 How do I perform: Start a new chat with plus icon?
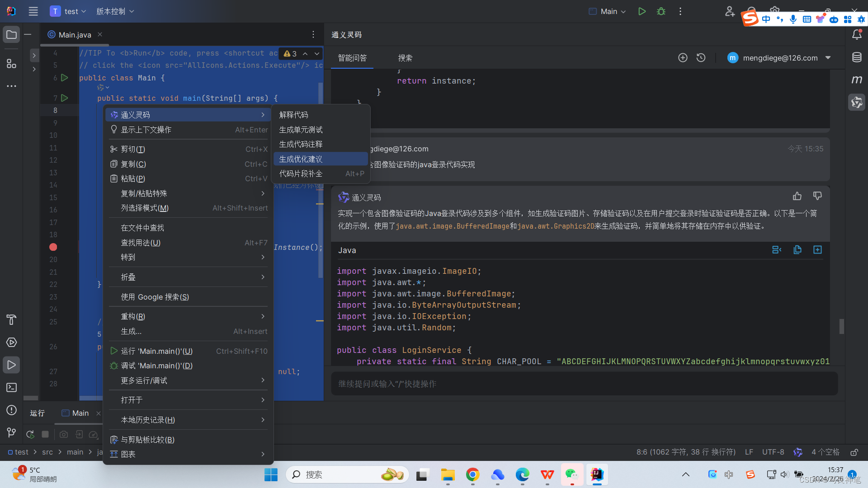[683, 58]
